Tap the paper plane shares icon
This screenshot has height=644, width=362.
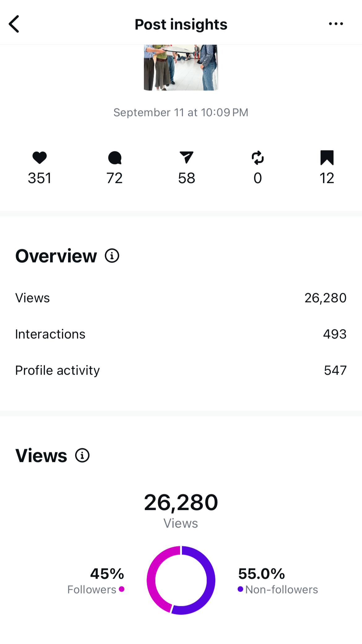pyautogui.click(x=187, y=157)
